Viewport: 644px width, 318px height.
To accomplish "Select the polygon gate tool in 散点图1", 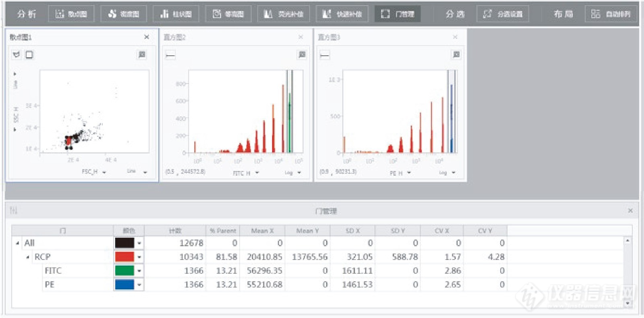I will (17, 54).
